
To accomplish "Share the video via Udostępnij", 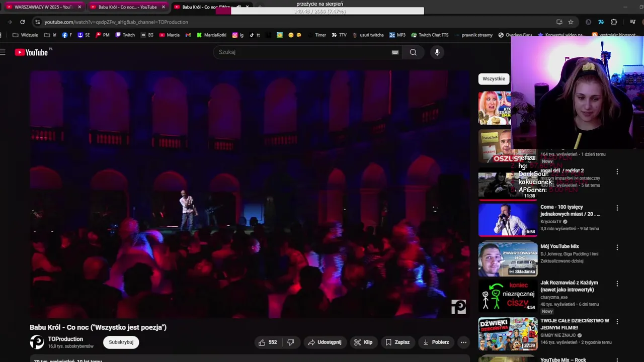I will (x=325, y=342).
